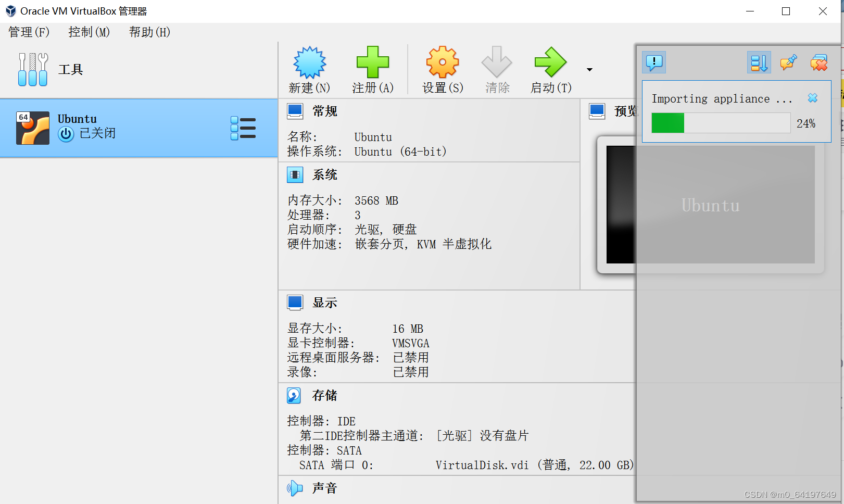The width and height of the screenshot is (844, 504).
Task: Open the 帮助(H) menu
Action: (x=149, y=32)
